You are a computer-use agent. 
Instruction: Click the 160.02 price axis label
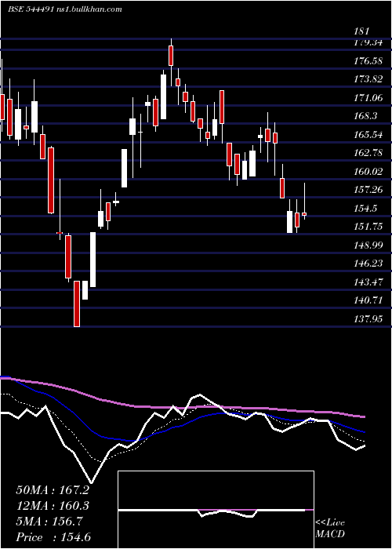(x=368, y=171)
